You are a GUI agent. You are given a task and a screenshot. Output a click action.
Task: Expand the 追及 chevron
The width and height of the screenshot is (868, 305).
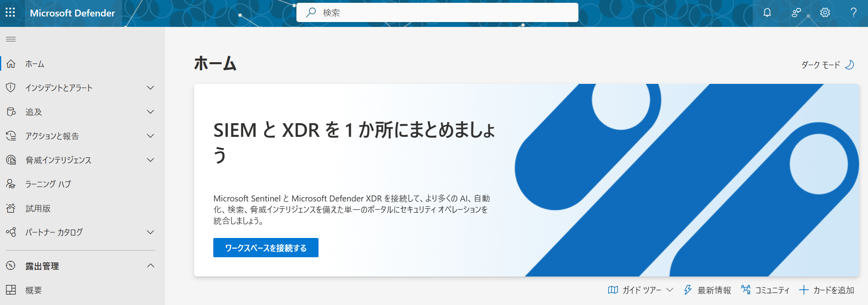151,112
